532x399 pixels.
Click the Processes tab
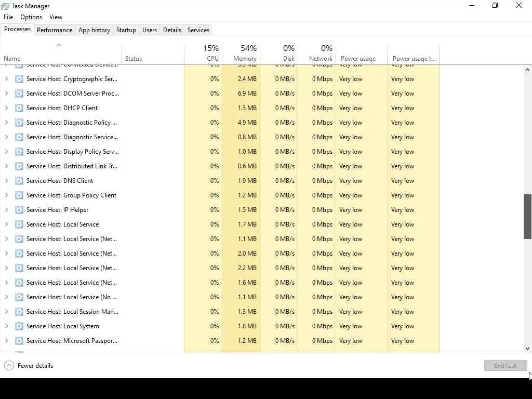[17, 29]
